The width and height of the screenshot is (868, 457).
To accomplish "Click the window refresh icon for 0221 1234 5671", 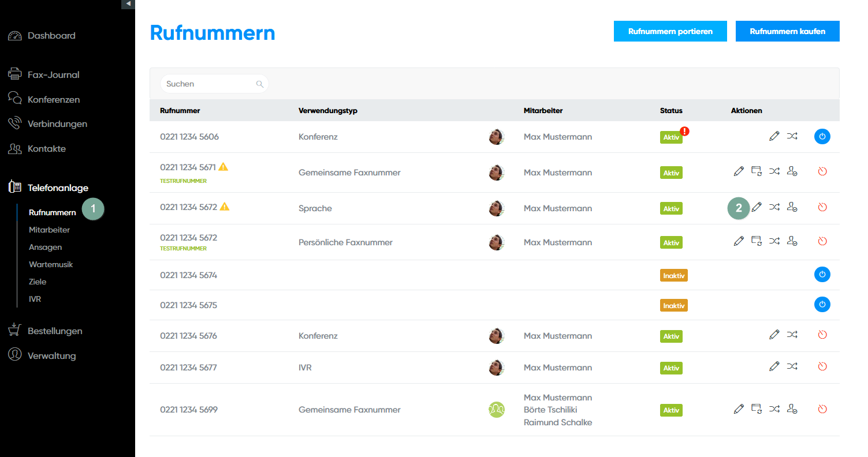I will point(756,171).
